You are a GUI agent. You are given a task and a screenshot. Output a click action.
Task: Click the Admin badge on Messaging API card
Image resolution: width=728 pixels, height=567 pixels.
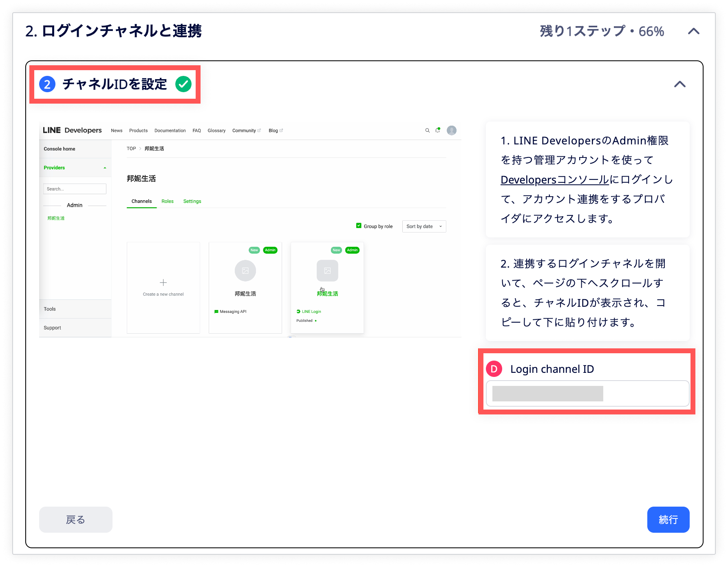point(270,250)
